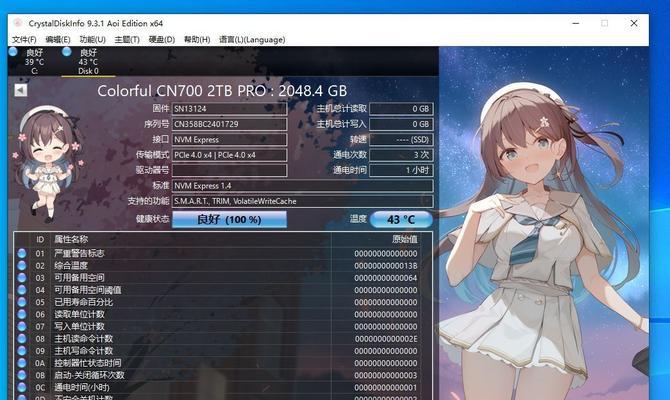Viewport: 670px width, 400px height.
Task: Click the previous disk arrow button
Action: click(21, 90)
